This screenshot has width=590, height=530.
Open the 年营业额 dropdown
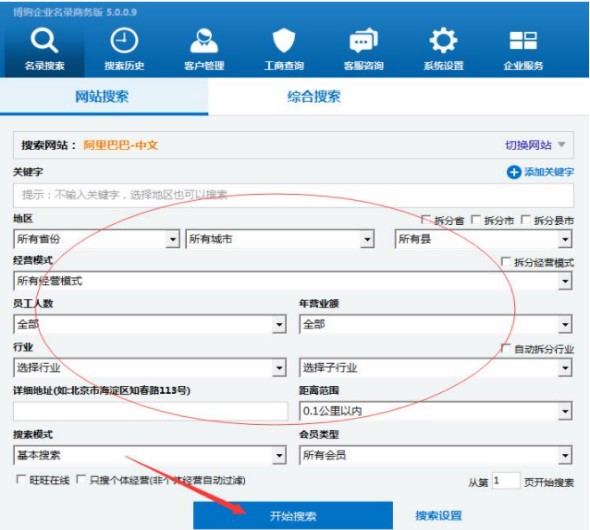point(436,324)
